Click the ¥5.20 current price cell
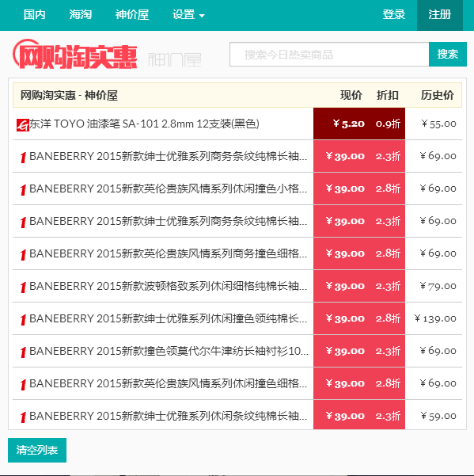Screen dimensions: 474x476 pyautogui.click(x=349, y=124)
